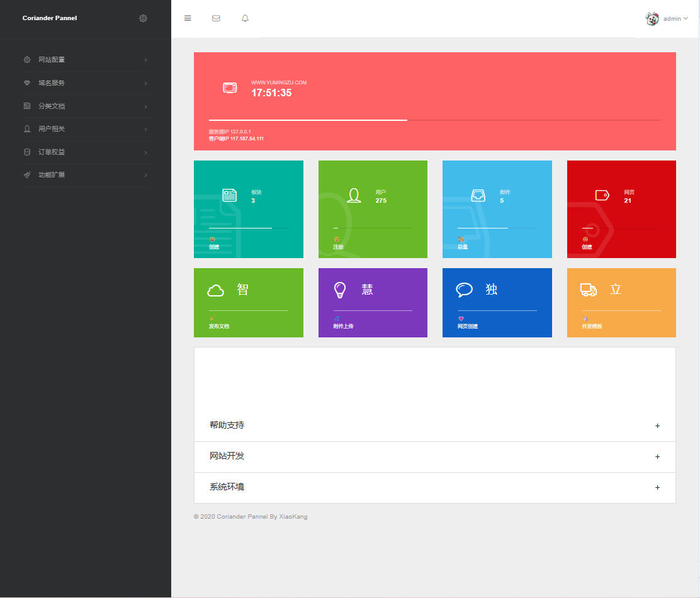
Task: Click the 发布文档 link on green tile
Action: pos(219,327)
